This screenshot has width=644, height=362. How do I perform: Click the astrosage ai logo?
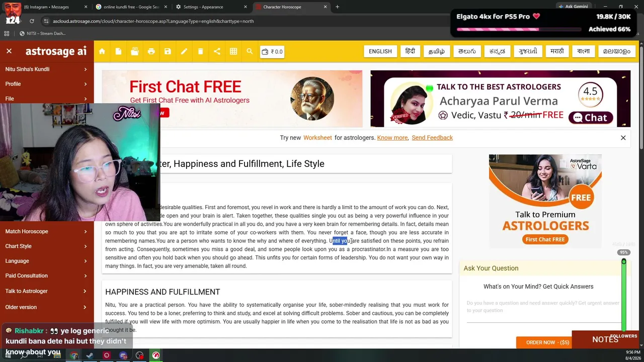pyautogui.click(x=56, y=51)
